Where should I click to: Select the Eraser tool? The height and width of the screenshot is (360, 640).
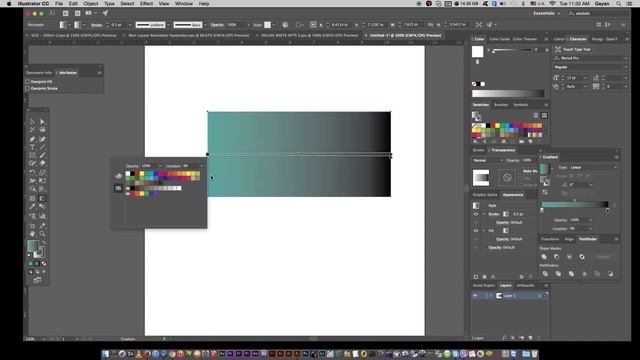[42, 163]
